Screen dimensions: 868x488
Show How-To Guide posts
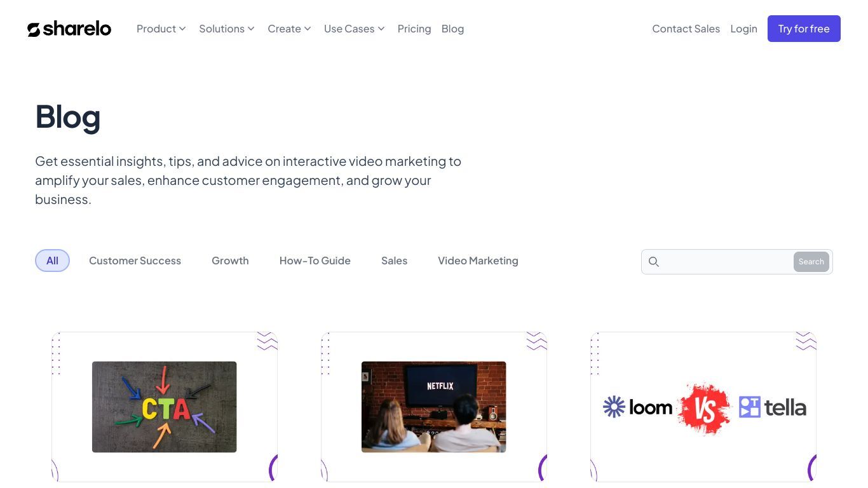pos(315,261)
